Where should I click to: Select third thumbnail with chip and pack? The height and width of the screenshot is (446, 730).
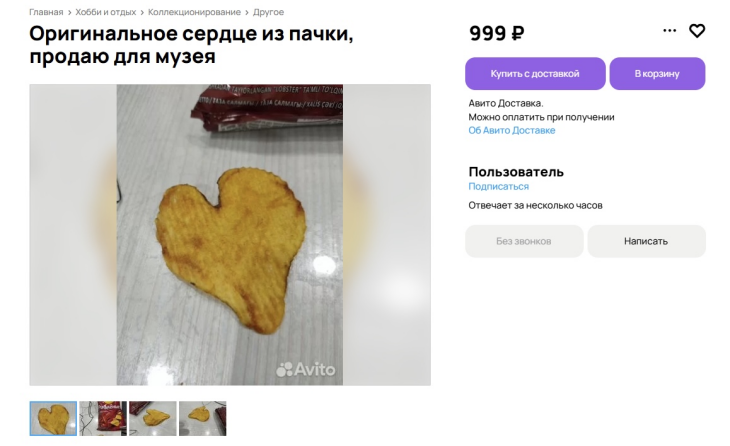point(153,419)
